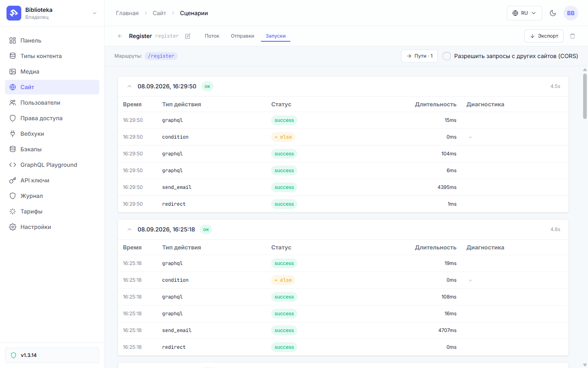The width and height of the screenshot is (588, 368).
Task: Click the 4.5s total run time
Action: coord(555,86)
